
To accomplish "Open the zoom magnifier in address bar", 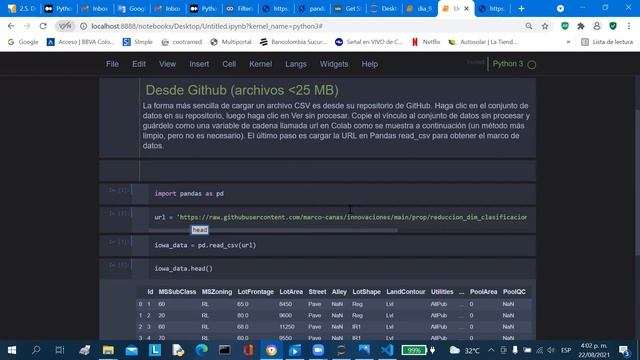I will (x=529, y=26).
